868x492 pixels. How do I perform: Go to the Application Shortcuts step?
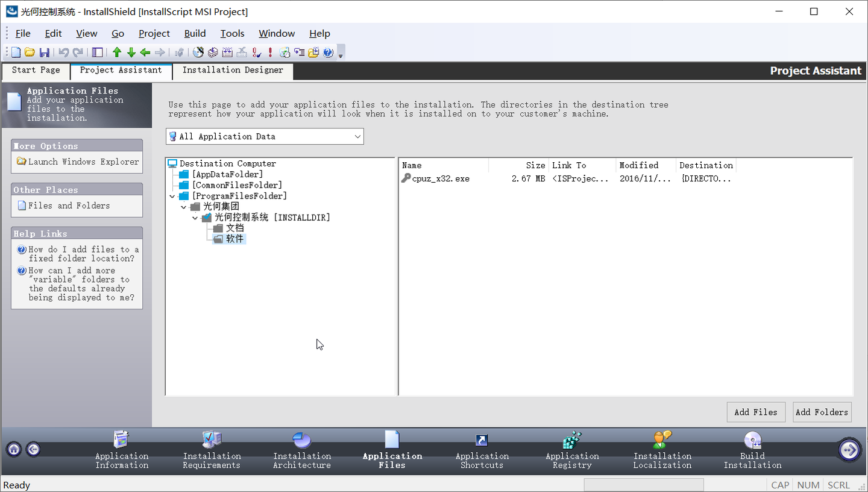(482, 450)
